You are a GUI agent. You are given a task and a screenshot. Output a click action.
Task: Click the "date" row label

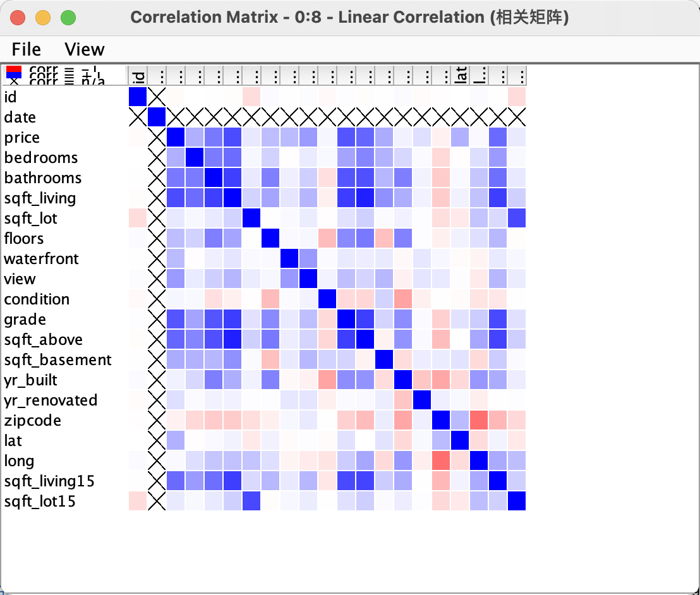[20, 117]
